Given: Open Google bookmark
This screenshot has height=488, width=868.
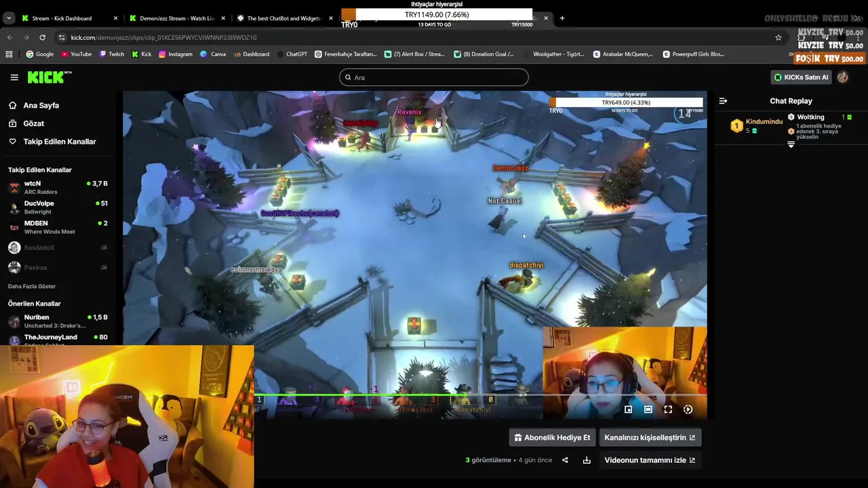Looking at the screenshot, I should 40,54.
